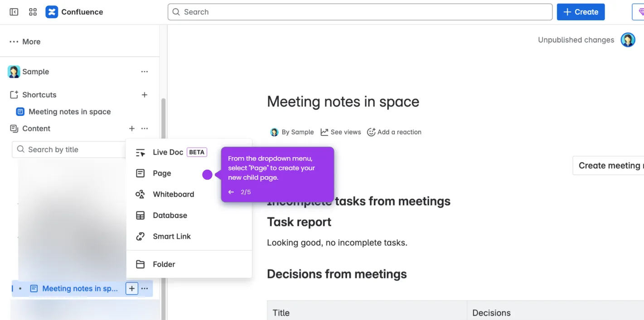This screenshot has width=644, height=320.
Task: Collapse the sidebar panel icon
Action: [x=14, y=12]
